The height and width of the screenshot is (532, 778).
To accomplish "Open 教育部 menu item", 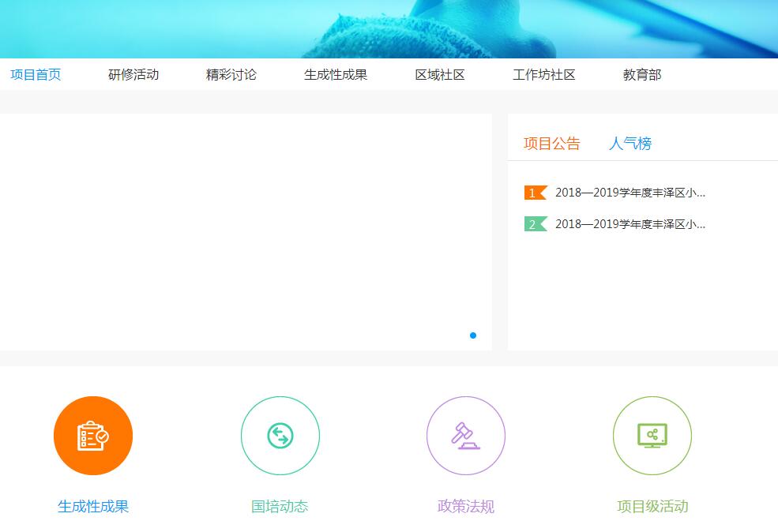I will click(642, 75).
